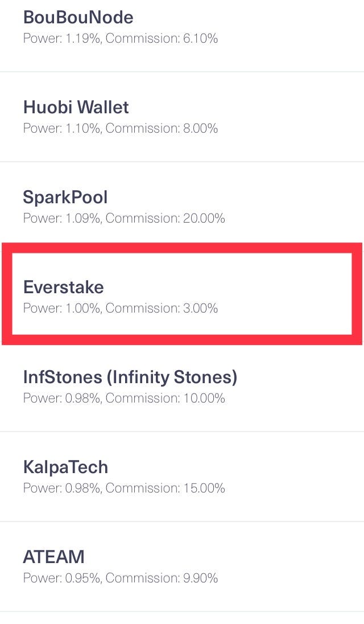Tap Commission: 3.00% under Everstake

pyautogui.click(x=162, y=309)
